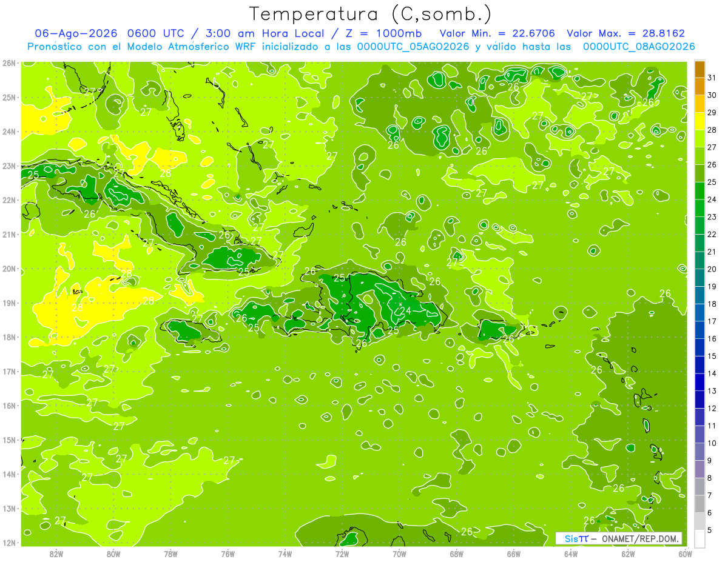Click the latitude axis label "24N"
The image size is (728, 562).
(9, 132)
